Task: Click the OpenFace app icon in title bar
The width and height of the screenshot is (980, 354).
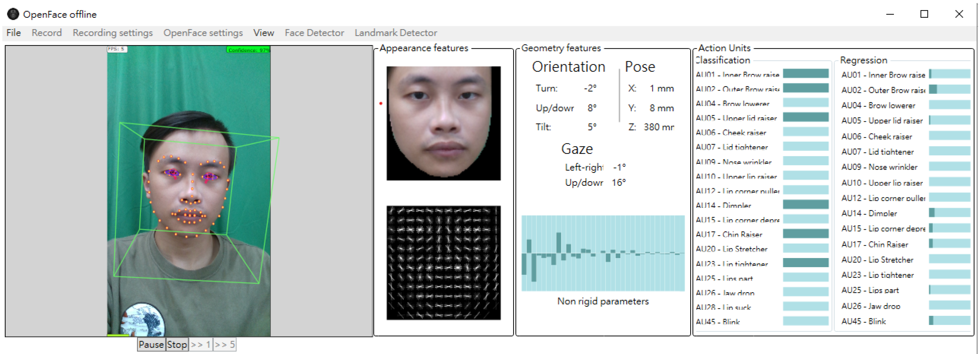Action: point(13,14)
